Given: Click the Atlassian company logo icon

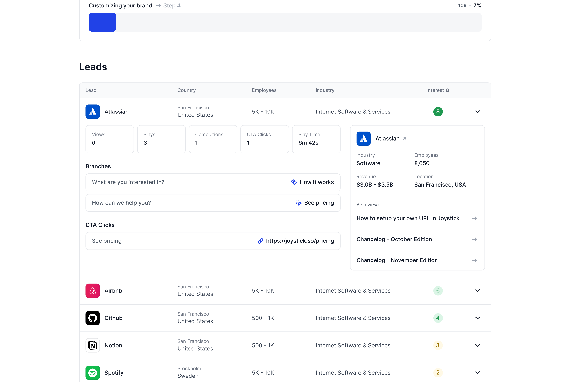Looking at the screenshot, I should (x=93, y=112).
